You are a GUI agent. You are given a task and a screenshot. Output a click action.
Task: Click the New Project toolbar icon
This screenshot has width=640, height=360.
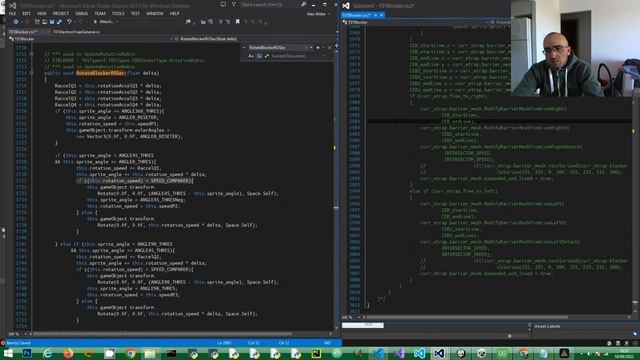[37, 22]
